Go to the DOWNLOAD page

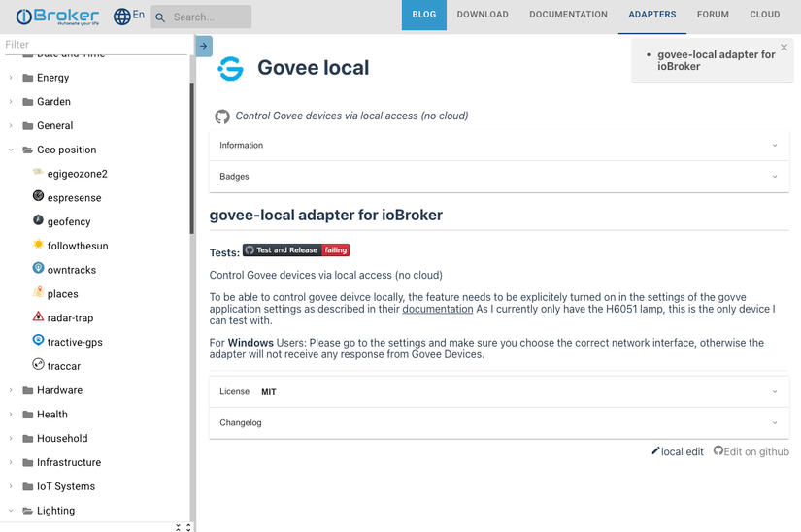click(483, 15)
